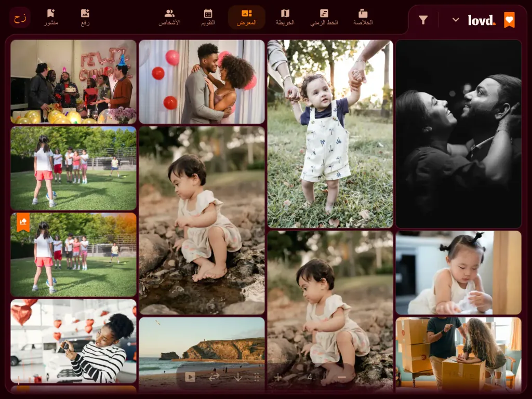The height and width of the screenshot is (399, 532).
Task: Click the down arrow sort icon
Action: pos(238,377)
